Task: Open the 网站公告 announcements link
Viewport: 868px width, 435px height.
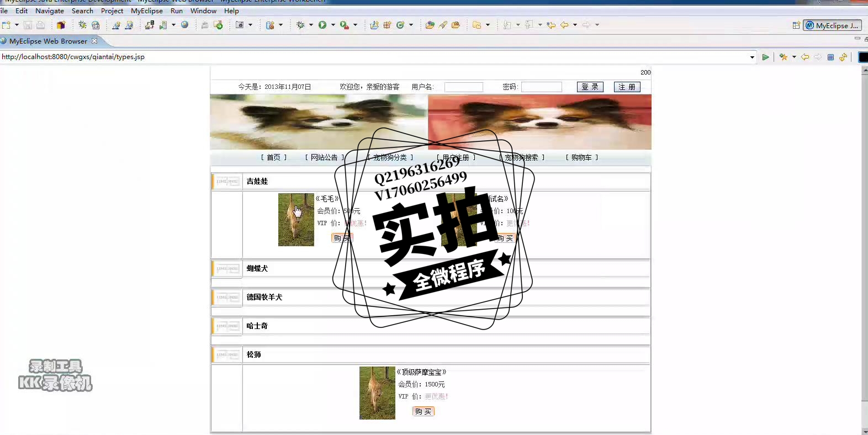Action: tap(325, 157)
